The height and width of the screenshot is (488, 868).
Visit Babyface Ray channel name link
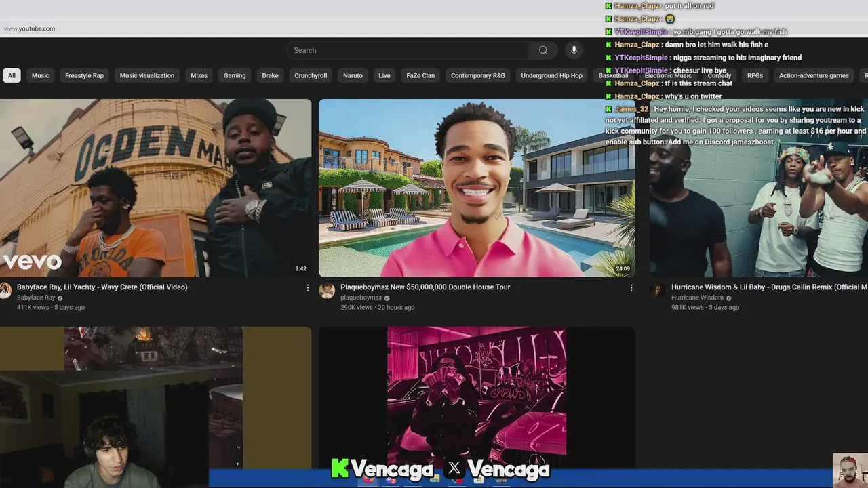[36, 298]
